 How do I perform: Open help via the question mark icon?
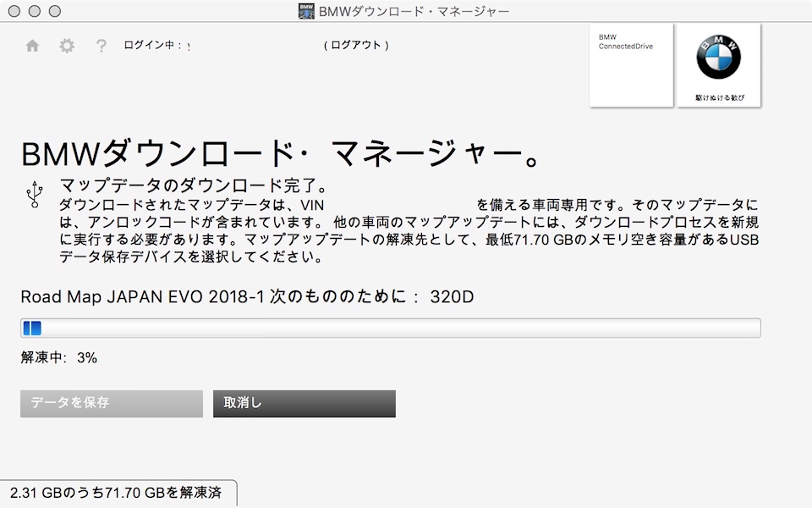101,46
